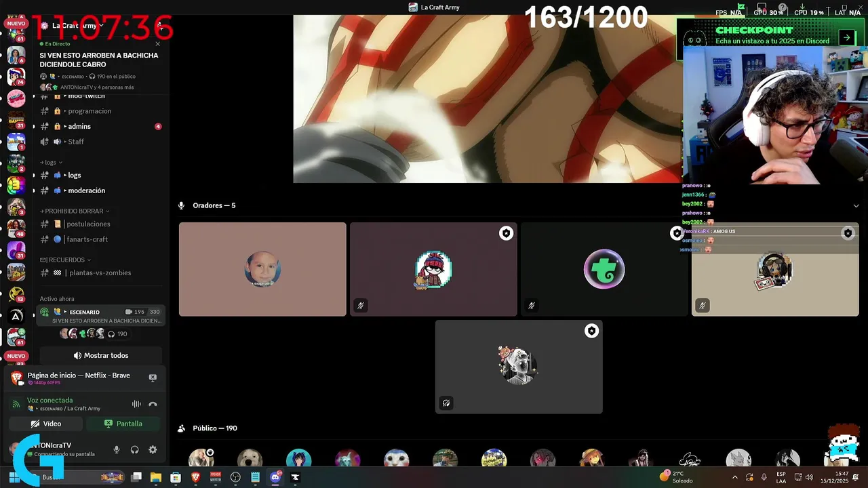Open noise suppression waveform icon
Image resolution: width=868 pixels, height=488 pixels.
pos(136,404)
